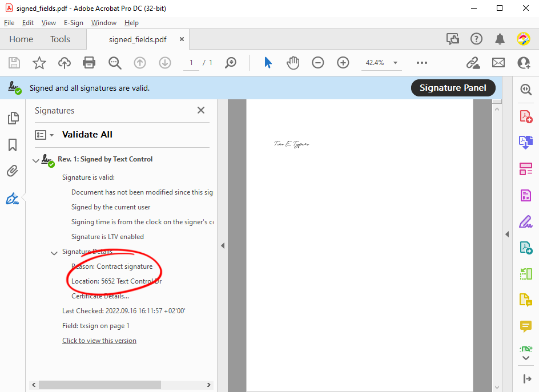Image resolution: width=539 pixels, height=392 pixels.
Task: Open Signatures panel options dropdown
Action: (44, 135)
